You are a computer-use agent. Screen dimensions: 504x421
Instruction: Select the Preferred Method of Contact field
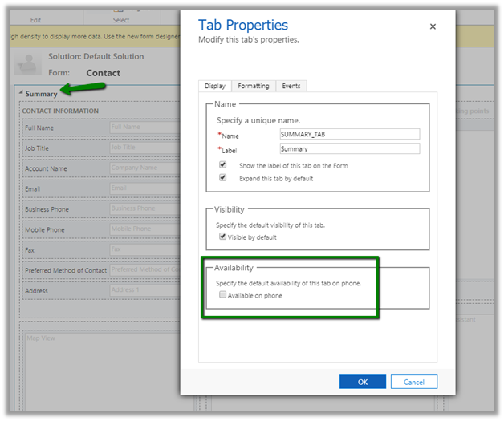click(x=144, y=271)
